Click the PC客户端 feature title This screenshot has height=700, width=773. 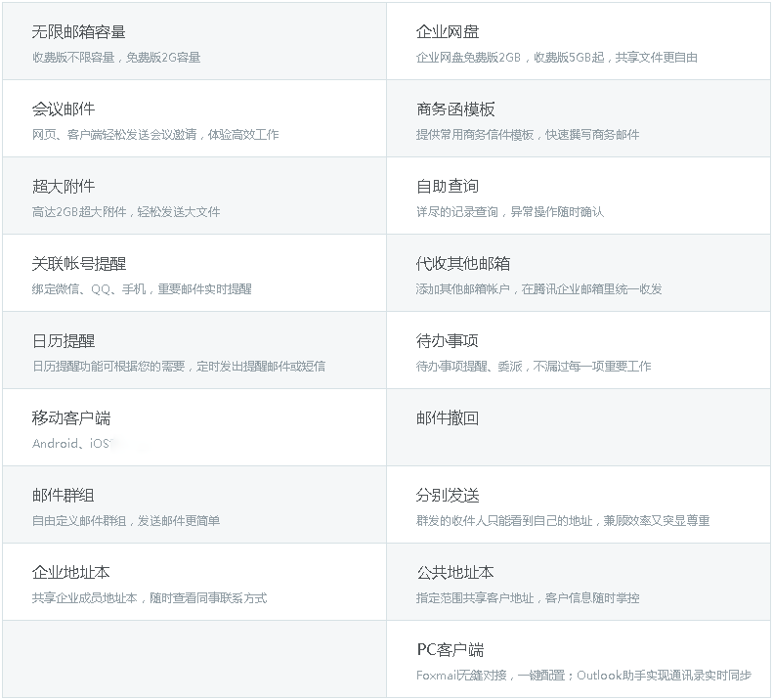pyautogui.click(x=450, y=650)
